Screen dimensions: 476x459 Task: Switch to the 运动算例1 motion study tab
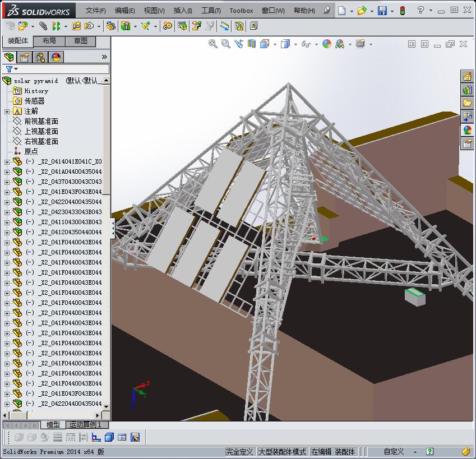[x=85, y=425]
